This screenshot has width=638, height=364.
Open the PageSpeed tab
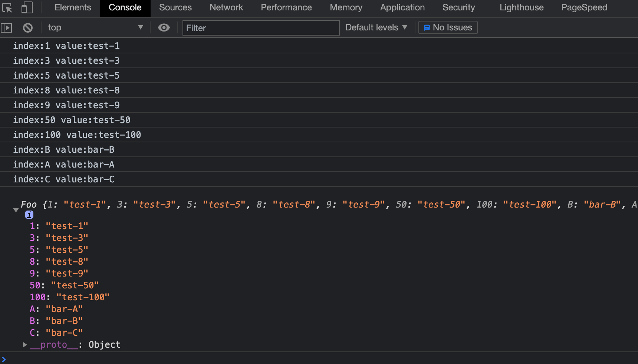point(584,8)
